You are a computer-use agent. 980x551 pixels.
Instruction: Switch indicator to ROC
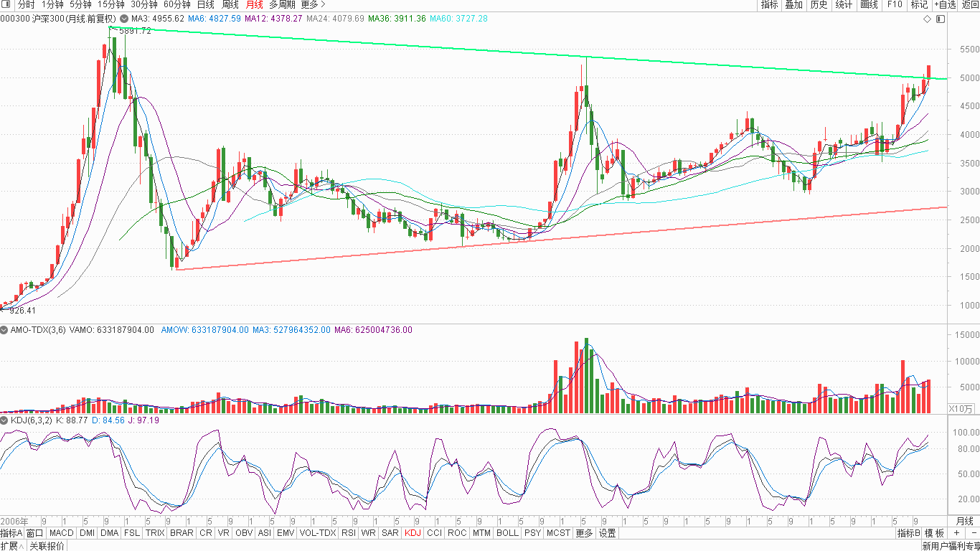[457, 533]
